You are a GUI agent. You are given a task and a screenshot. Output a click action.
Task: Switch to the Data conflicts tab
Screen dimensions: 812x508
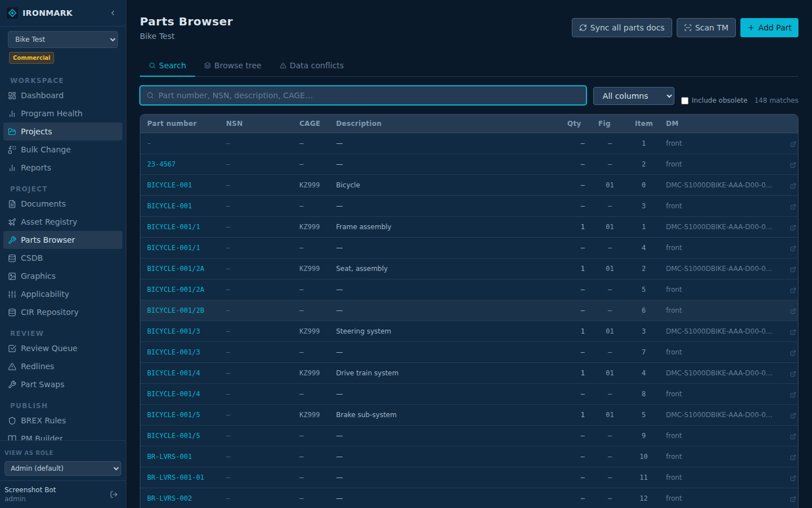pos(311,65)
